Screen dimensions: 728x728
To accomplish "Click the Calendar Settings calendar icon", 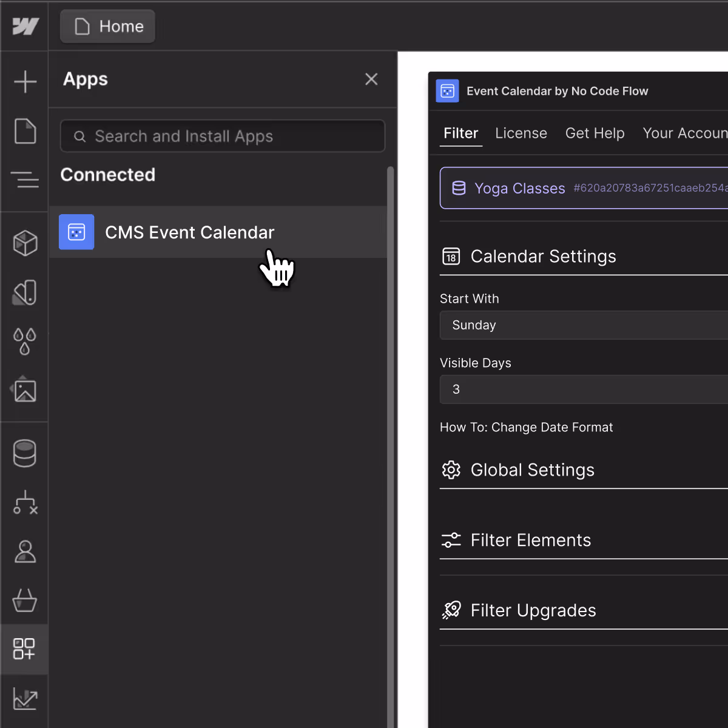I will (451, 256).
